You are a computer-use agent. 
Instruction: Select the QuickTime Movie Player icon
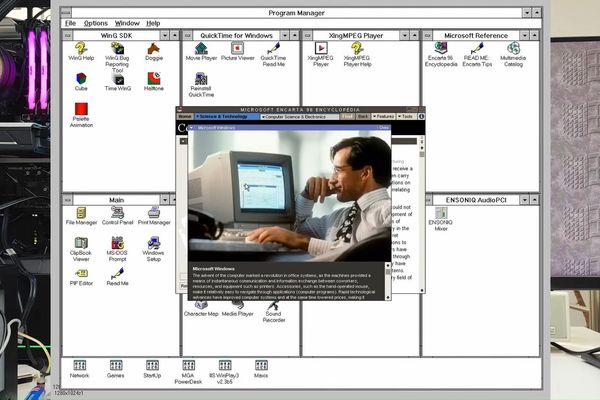click(201, 49)
